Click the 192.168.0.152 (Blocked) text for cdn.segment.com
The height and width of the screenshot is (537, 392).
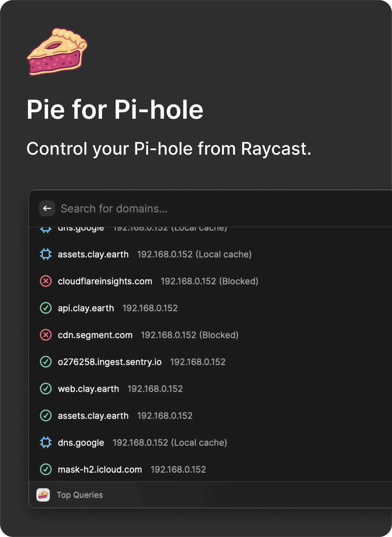pos(190,335)
